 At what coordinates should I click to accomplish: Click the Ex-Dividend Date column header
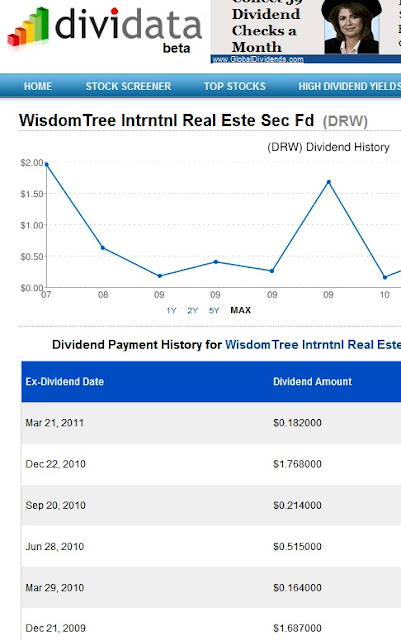click(x=65, y=382)
